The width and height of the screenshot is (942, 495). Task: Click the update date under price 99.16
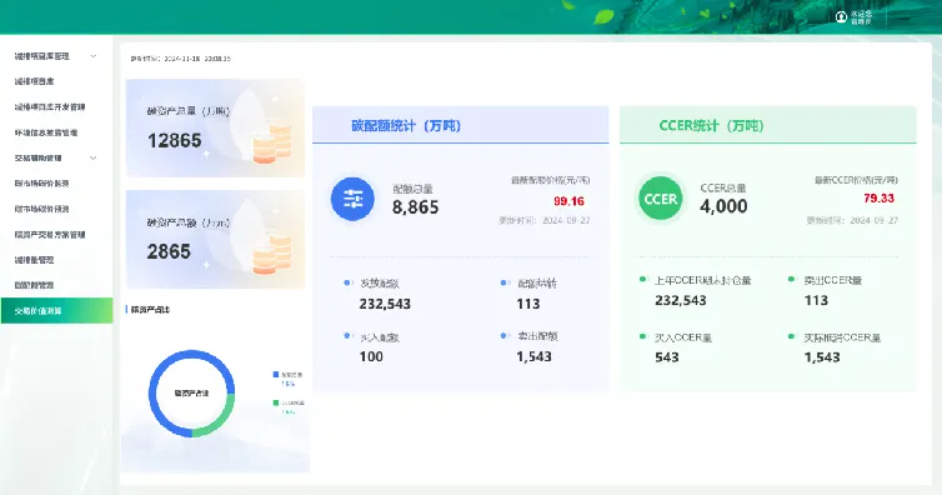[545, 220]
